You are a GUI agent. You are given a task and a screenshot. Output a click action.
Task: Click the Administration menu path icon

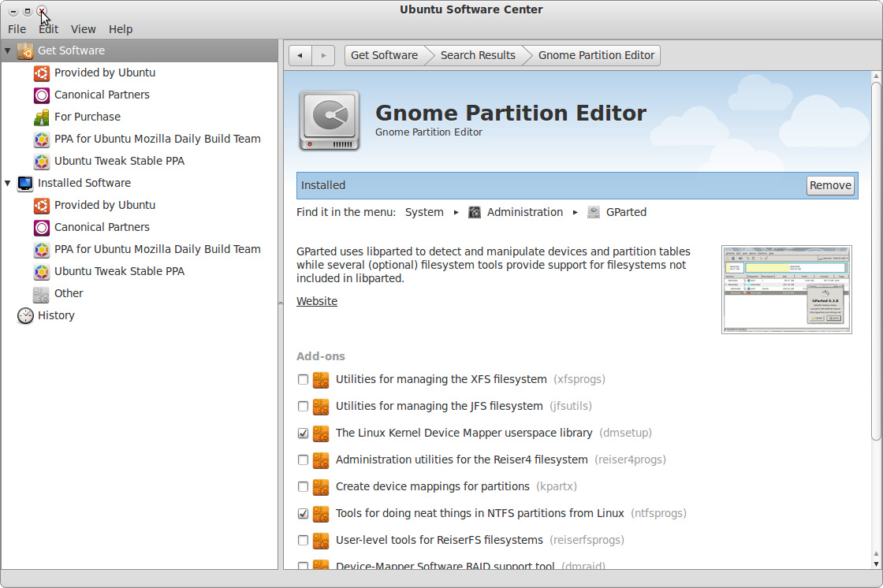pos(475,212)
